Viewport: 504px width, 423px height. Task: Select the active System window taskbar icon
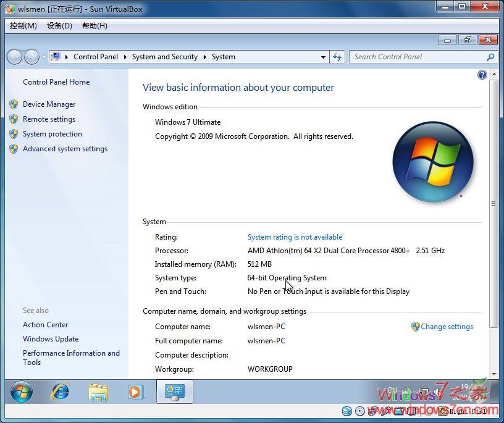174,392
